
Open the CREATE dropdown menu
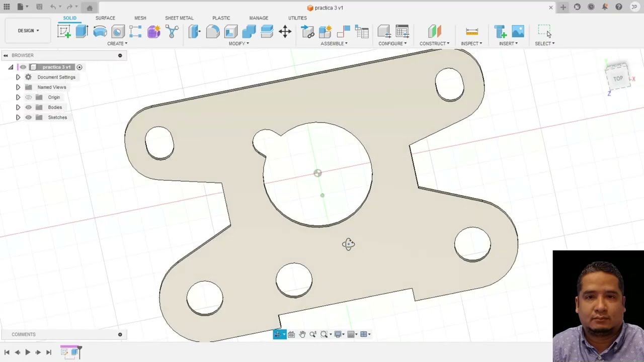pos(117,43)
